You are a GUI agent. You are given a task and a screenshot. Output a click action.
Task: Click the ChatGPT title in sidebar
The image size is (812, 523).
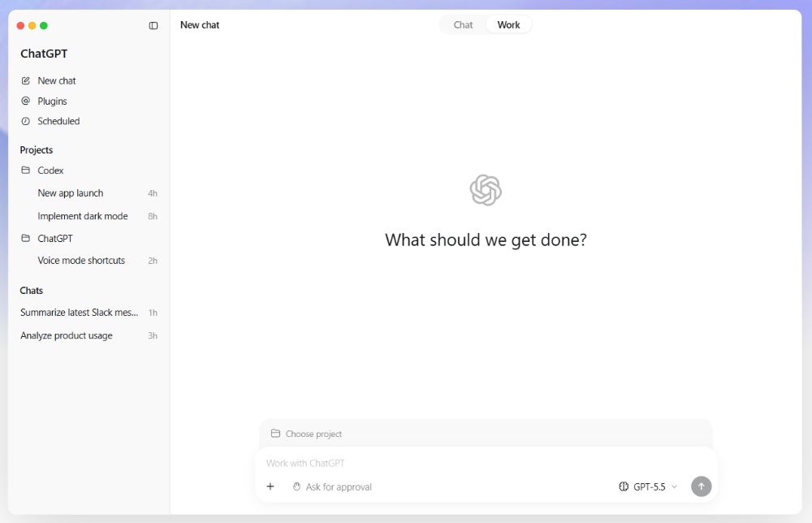pos(44,54)
